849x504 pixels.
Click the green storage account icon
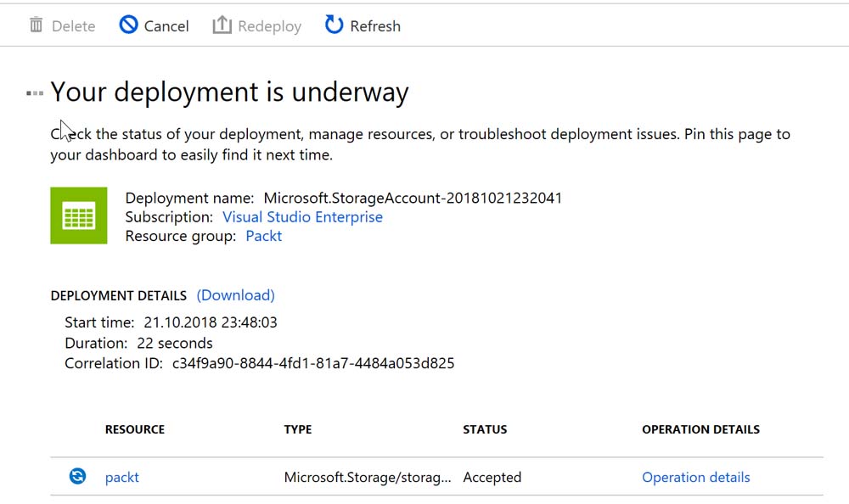click(79, 216)
